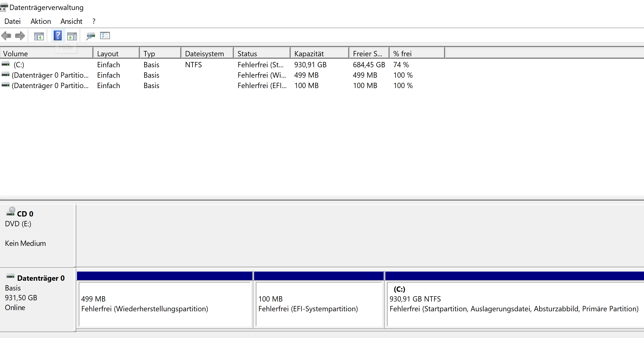Click the Forward arrow toolbar icon
Image resolution: width=644 pixels, height=338 pixels.
(x=20, y=36)
